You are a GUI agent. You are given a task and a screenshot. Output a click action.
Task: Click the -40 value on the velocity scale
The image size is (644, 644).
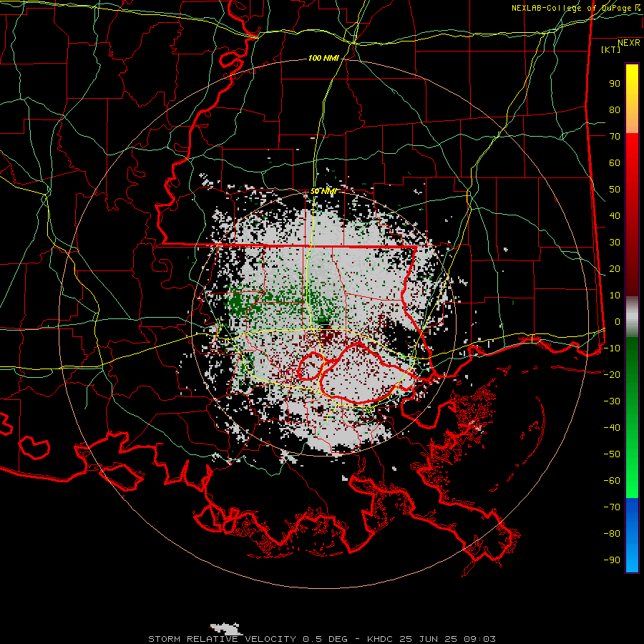click(x=612, y=428)
